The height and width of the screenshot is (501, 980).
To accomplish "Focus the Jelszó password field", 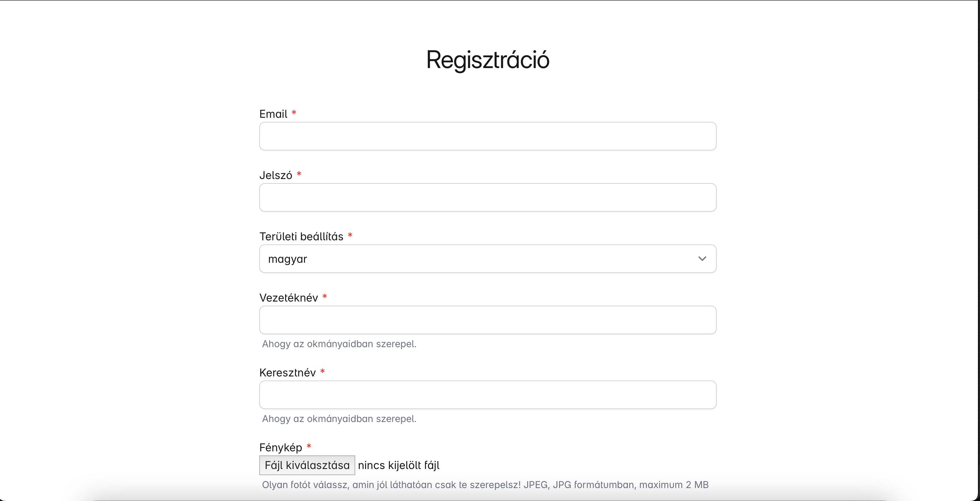I will pyautogui.click(x=487, y=197).
